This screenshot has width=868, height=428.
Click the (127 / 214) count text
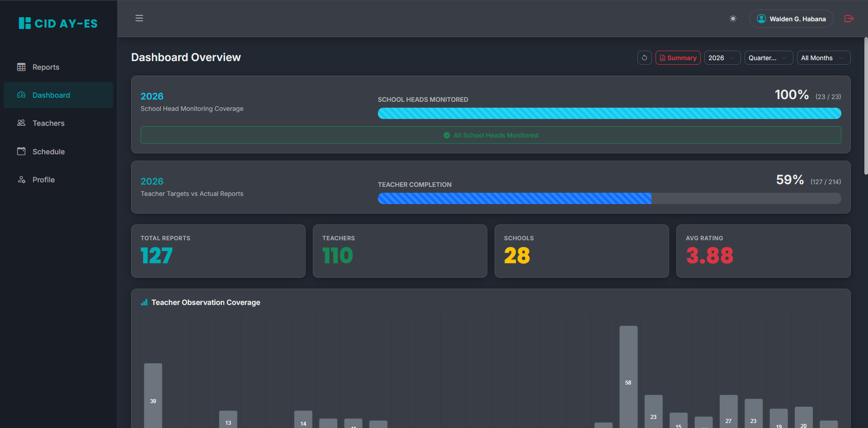(x=826, y=182)
